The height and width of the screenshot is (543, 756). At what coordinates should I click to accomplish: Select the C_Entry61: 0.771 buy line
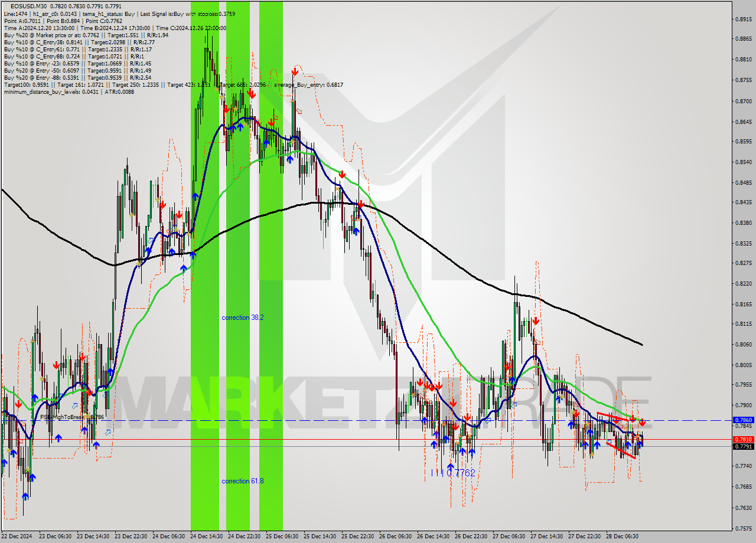77,49
